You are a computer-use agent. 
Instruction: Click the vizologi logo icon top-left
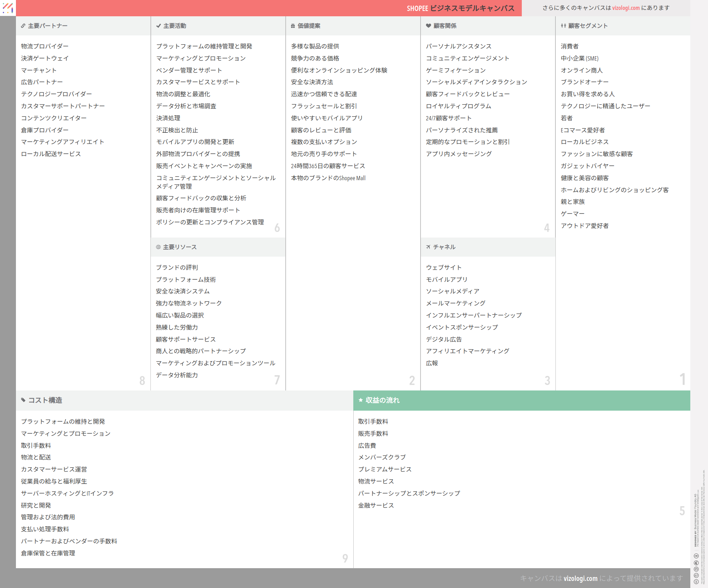pos(8,8)
